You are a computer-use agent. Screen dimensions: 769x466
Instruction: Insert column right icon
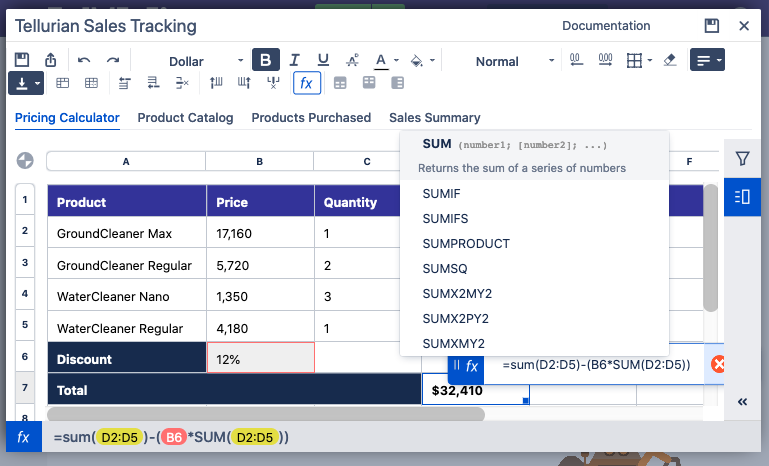click(244, 83)
